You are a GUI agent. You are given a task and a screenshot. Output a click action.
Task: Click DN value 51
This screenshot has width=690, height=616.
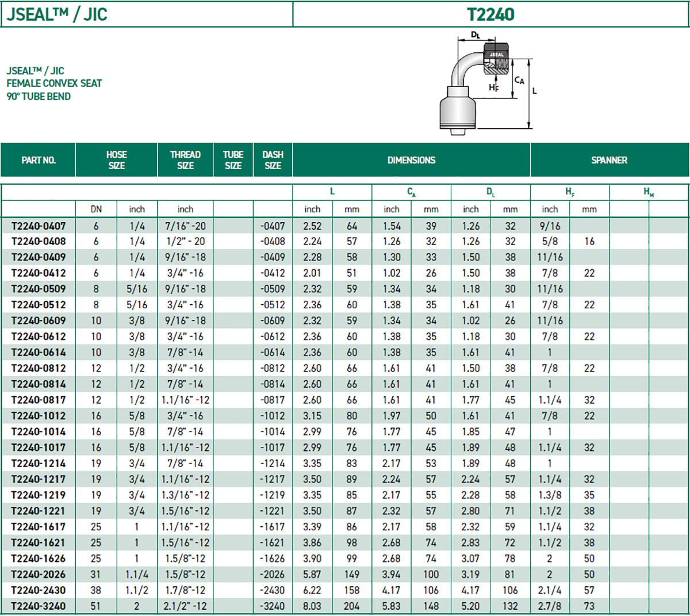tap(96, 606)
